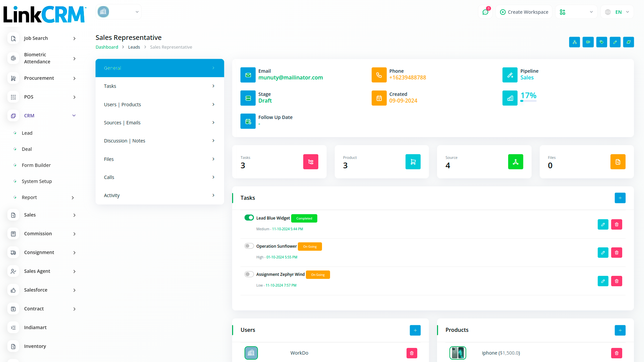Enable the Assignment Zephyr Wind toggle
Screen dimensions: 644x362
click(x=249, y=274)
